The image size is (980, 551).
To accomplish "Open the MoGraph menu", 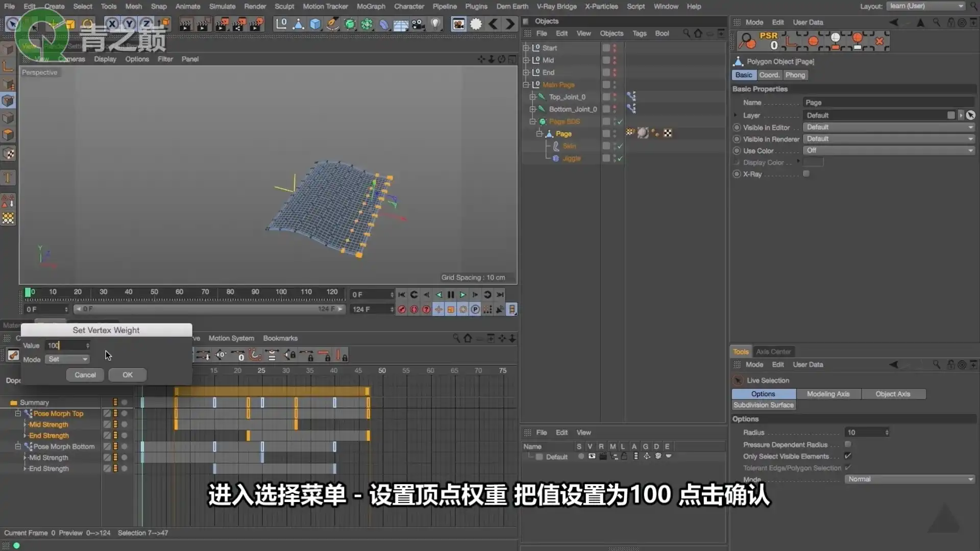I will [371, 6].
